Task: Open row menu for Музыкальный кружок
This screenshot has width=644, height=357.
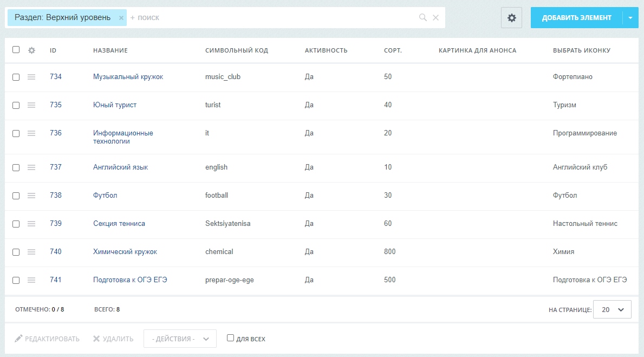Action: (31, 77)
